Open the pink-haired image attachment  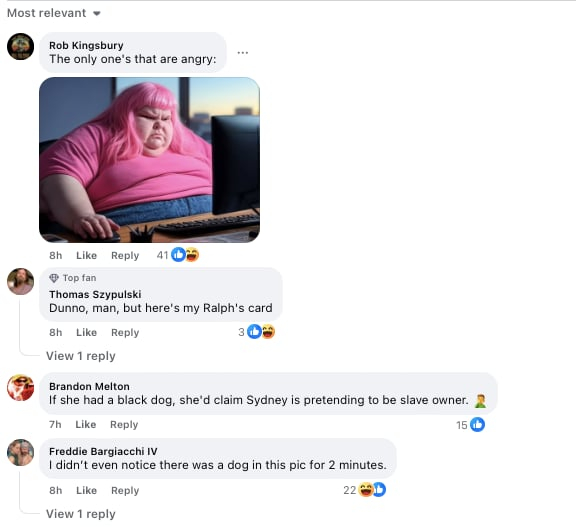click(150, 160)
